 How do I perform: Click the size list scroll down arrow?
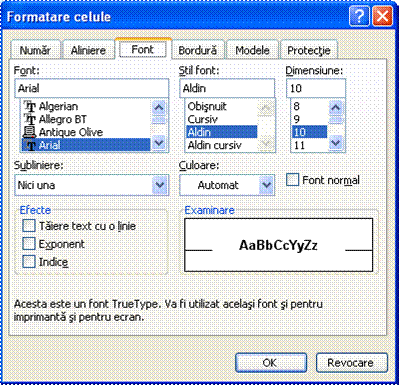tap(336, 143)
